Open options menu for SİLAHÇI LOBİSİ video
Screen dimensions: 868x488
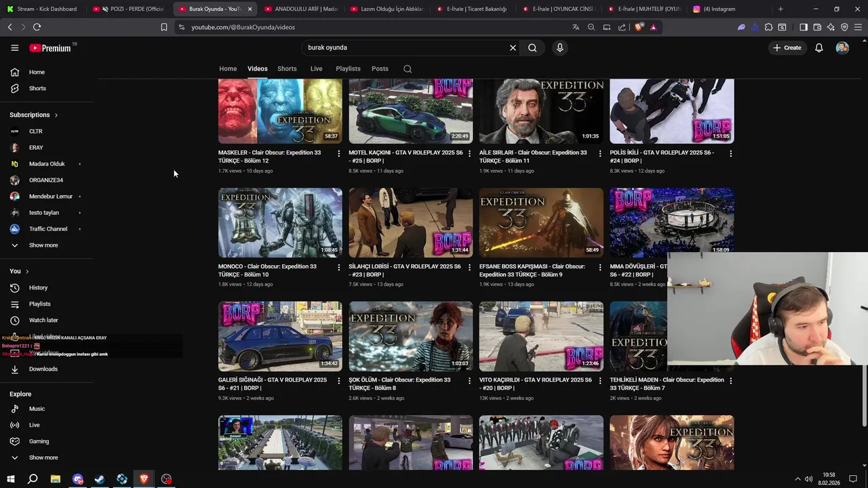coord(469,267)
